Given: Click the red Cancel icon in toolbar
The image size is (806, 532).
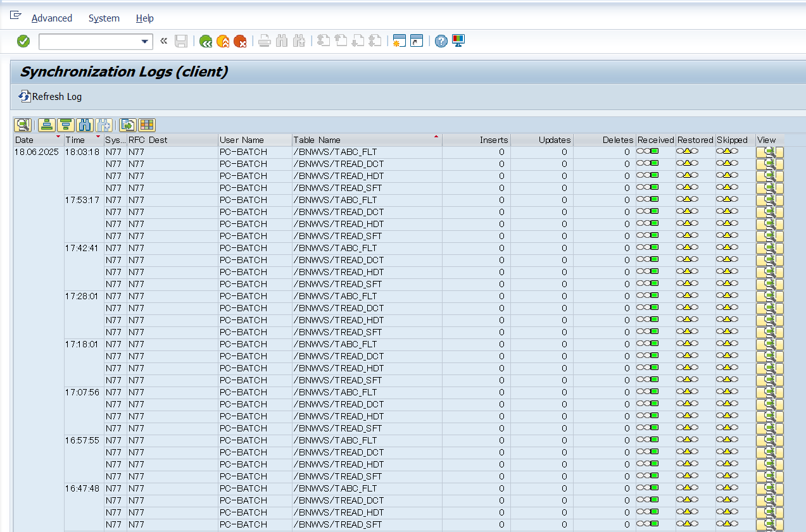Looking at the screenshot, I should (240, 41).
